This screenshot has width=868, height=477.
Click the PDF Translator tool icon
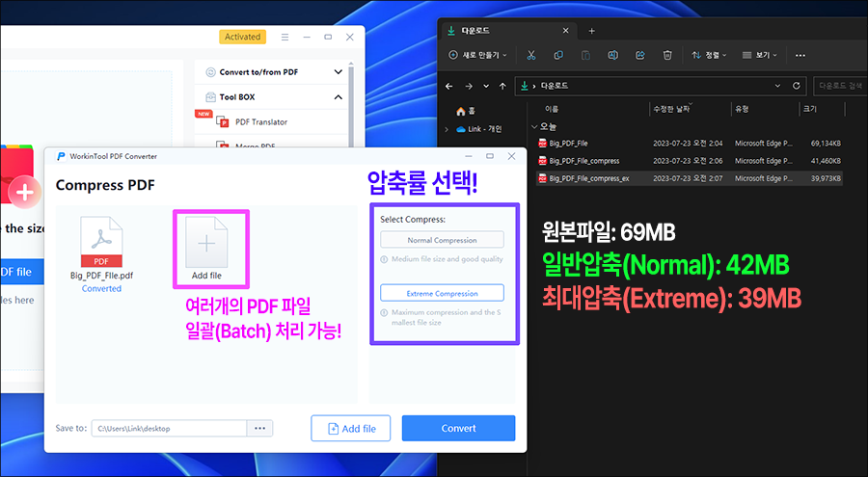click(223, 121)
